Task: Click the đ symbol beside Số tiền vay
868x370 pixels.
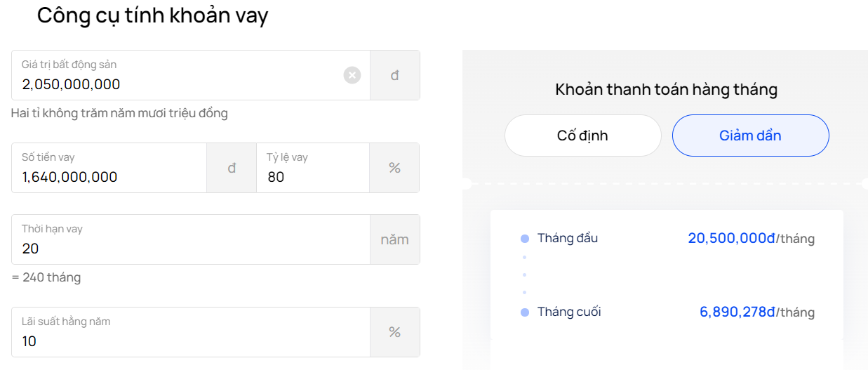Action: click(232, 168)
